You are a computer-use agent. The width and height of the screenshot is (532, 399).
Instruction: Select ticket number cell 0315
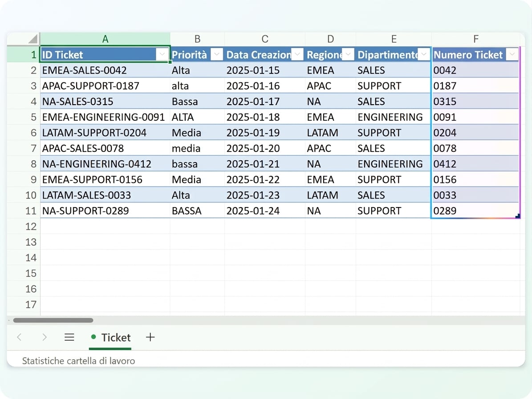tap(475, 102)
